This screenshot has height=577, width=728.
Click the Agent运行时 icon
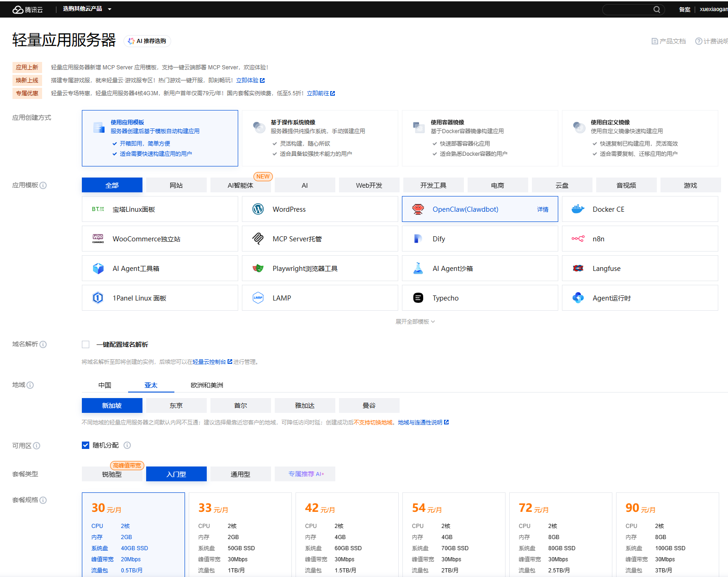[578, 298]
